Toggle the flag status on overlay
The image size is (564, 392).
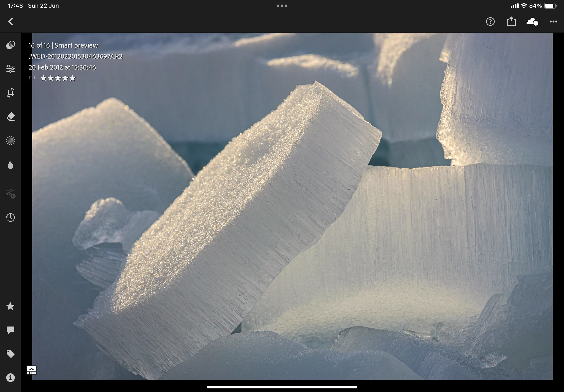32,78
